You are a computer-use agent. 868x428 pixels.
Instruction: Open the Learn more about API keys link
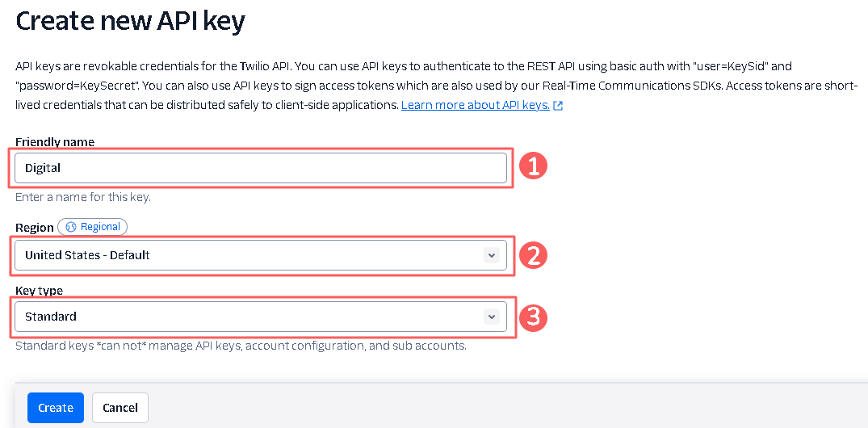475,105
